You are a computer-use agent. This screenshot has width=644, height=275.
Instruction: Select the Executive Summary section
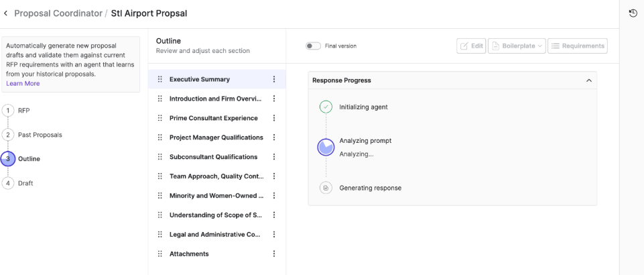click(x=217, y=79)
